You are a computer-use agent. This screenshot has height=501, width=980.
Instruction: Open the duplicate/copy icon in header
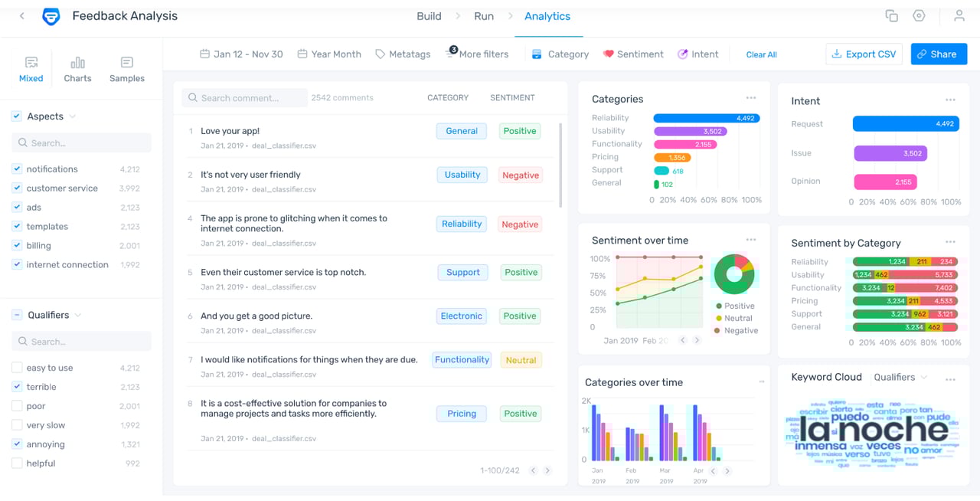[891, 16]
